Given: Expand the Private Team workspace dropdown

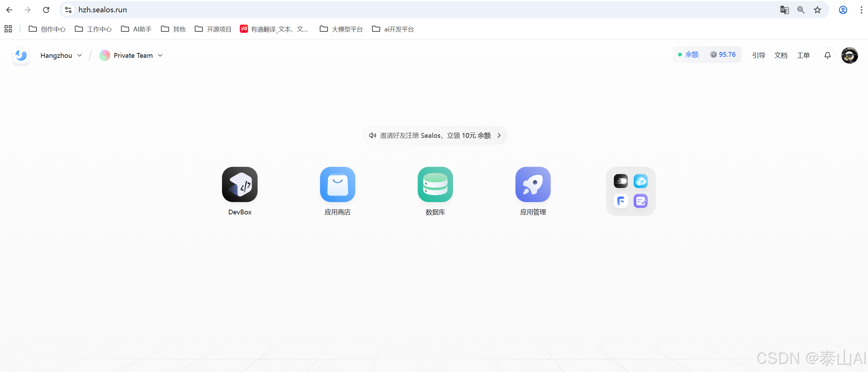Looking at the screenshot, I should click(x=131, y=55).
